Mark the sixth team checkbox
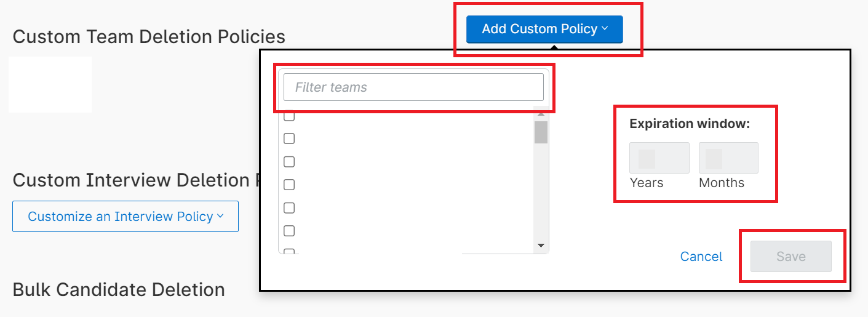 [x=289, y=231]
